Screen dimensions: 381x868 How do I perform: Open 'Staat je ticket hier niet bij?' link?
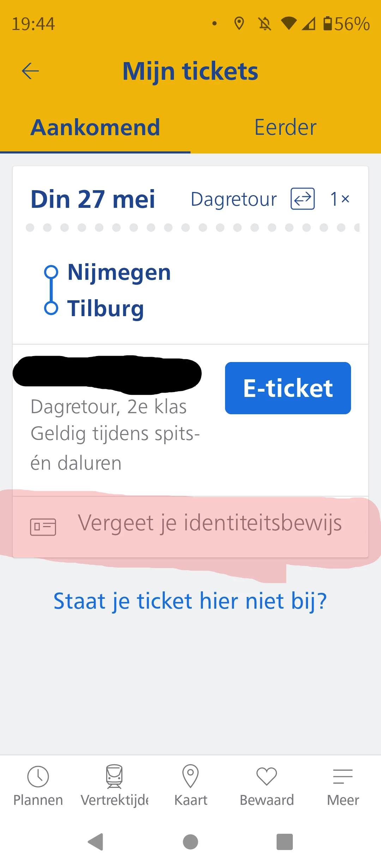click(x=190, y=601)
